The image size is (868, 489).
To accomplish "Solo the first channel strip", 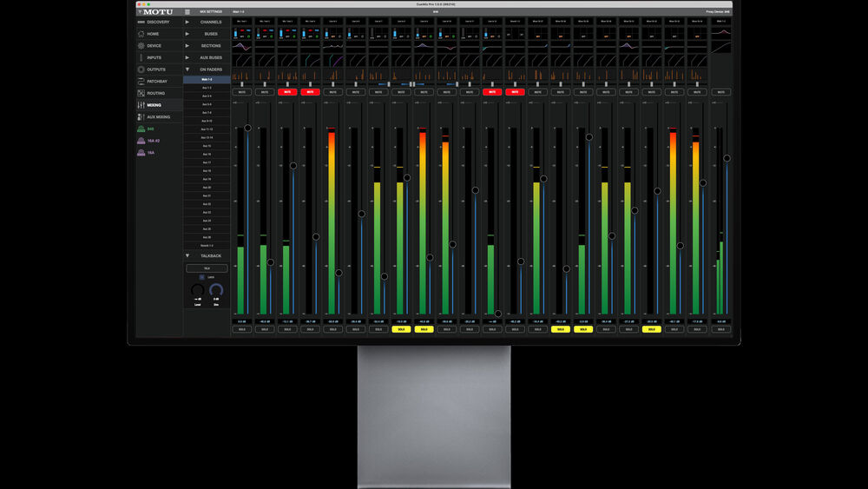I will click(241, 329).
